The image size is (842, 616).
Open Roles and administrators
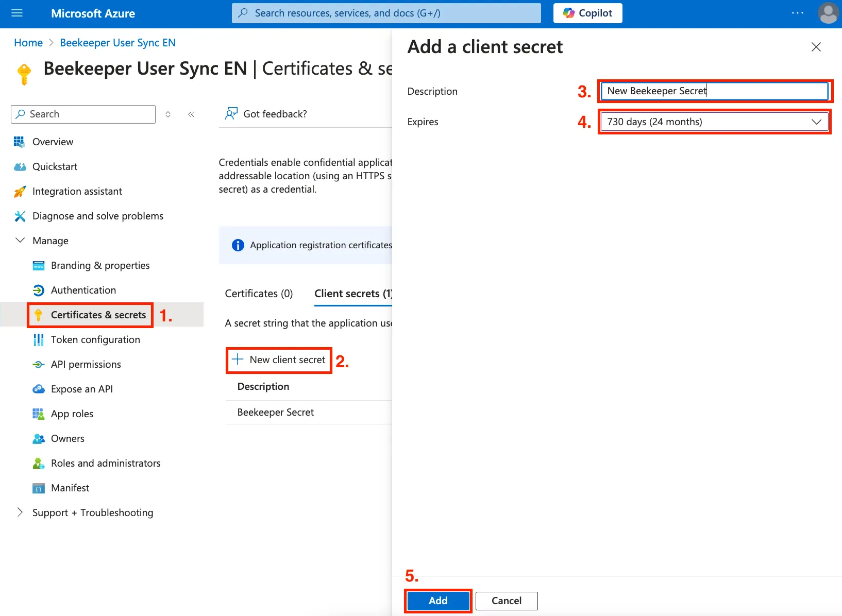tap(106, 464)
